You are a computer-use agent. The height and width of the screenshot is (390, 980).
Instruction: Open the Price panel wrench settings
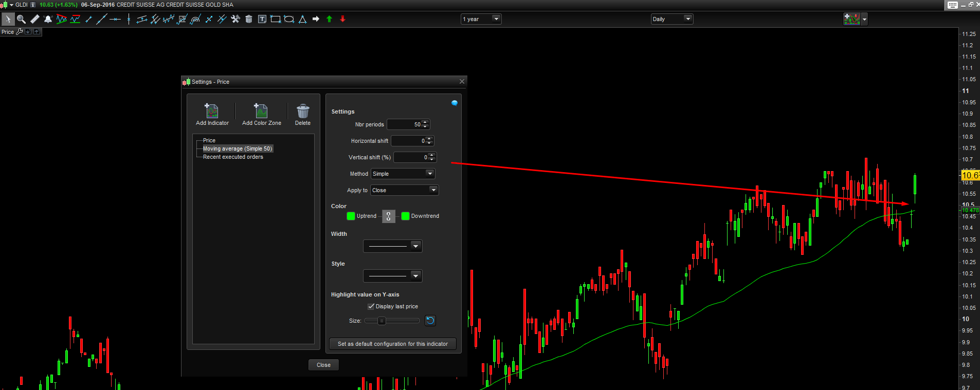click(x=20, y=32)
